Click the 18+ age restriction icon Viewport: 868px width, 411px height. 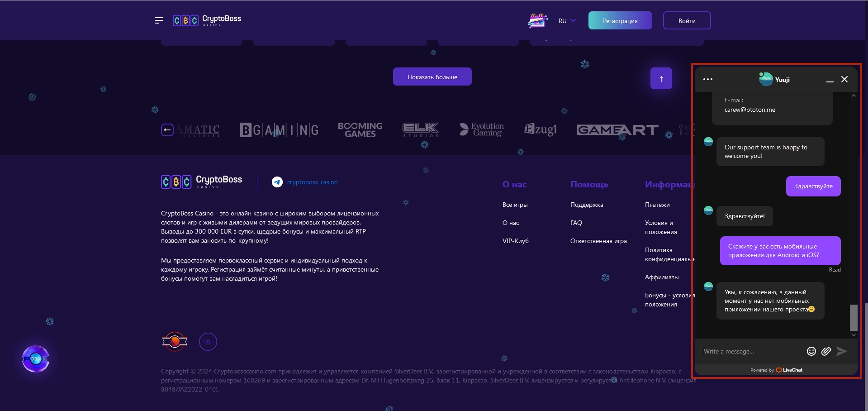[x=208, y=342]
